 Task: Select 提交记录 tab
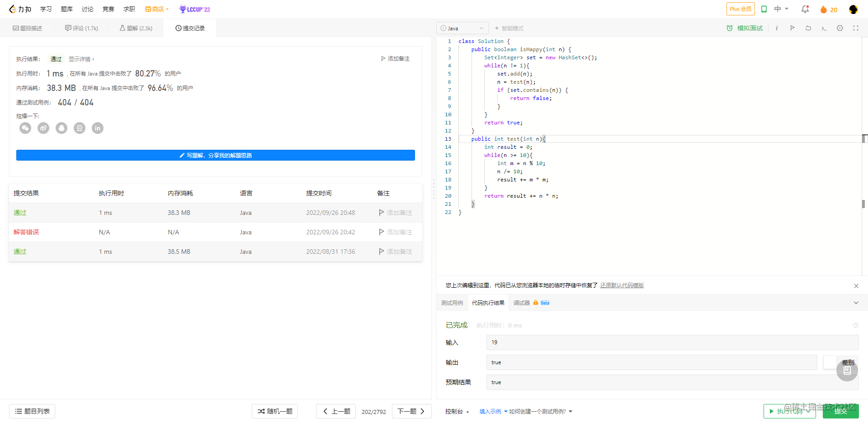(190, 28)
